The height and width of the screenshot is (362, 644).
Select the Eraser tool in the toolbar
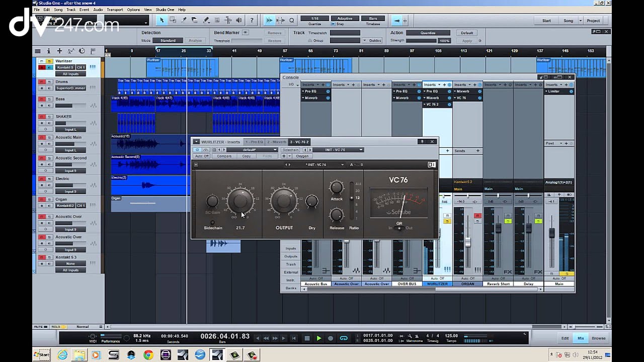tap(195, 20)
